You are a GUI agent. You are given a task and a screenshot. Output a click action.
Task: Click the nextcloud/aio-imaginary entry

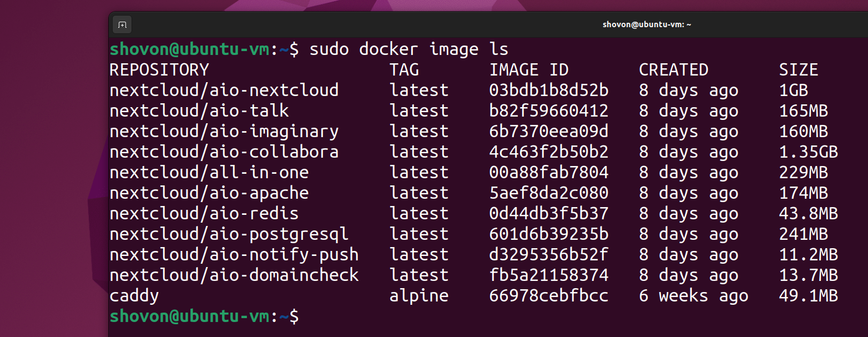coord(224,131)
